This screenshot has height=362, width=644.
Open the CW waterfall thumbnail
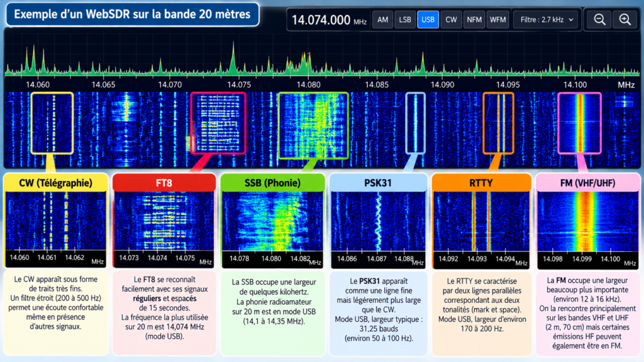click(x=55, y=221)
